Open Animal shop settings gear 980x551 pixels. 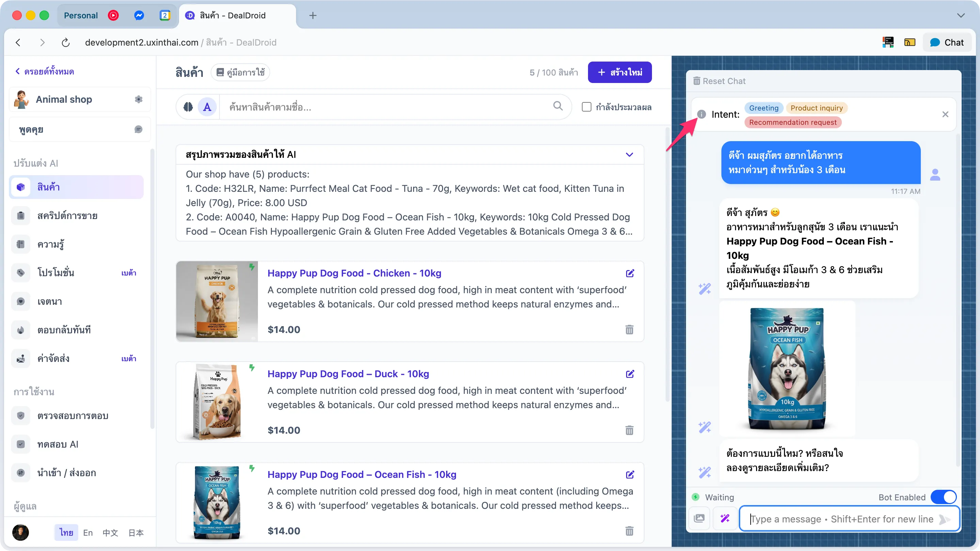point(138,99)
